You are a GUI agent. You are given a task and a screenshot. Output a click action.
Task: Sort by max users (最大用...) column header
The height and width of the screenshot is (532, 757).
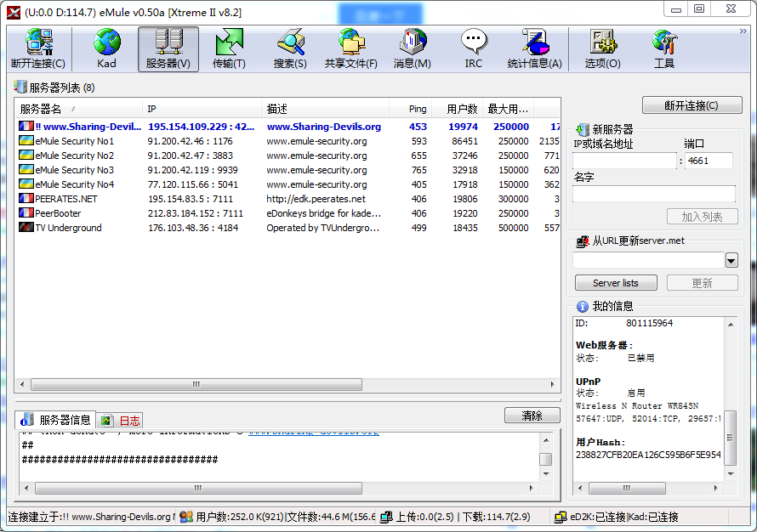(508, 109)
